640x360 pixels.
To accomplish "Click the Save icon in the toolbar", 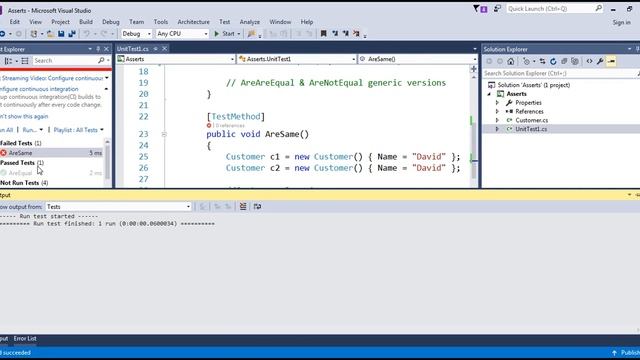I will pos(61,34).
